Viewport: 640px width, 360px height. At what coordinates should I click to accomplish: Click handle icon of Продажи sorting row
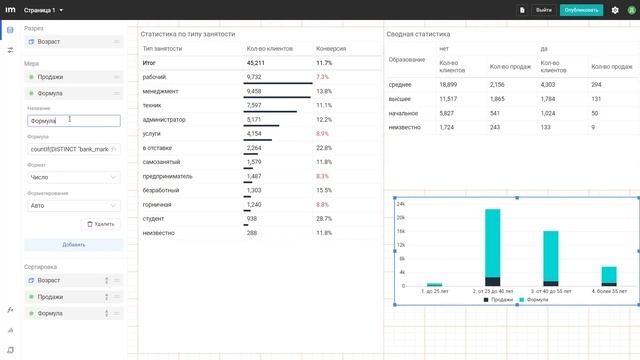116,297
